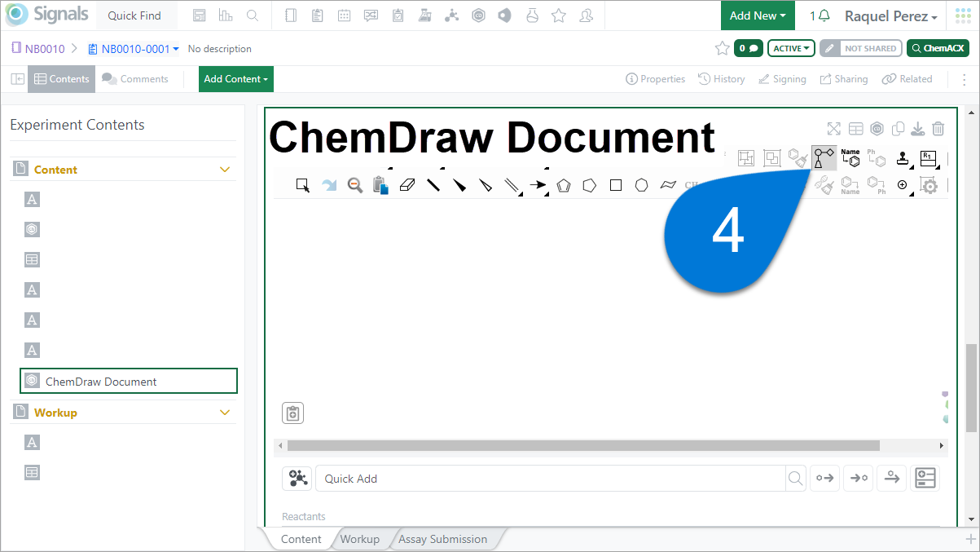The width and height of the screenshot is (980, 552).
Task: Select the wavy chain tool
Action: click(668, 185)
